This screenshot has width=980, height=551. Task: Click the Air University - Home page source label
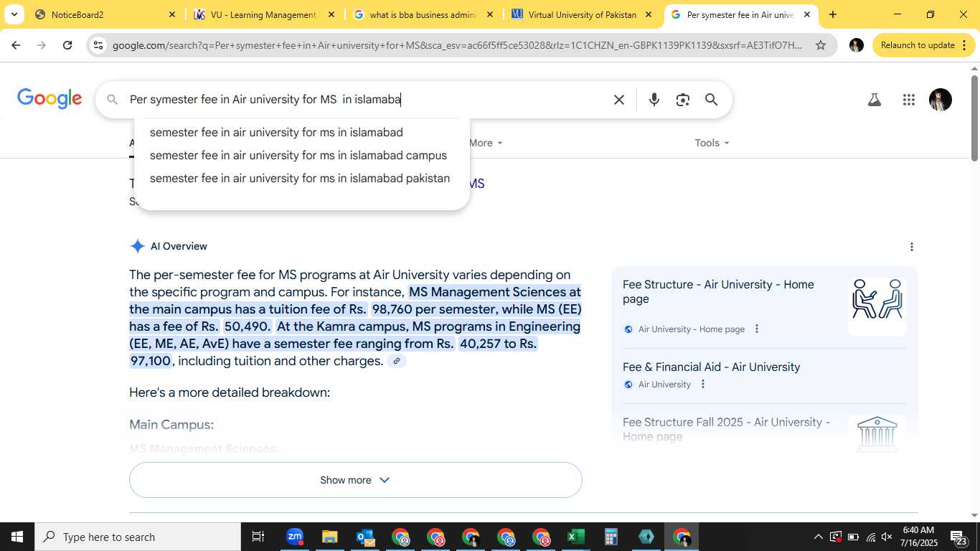[x=692, y=329]
